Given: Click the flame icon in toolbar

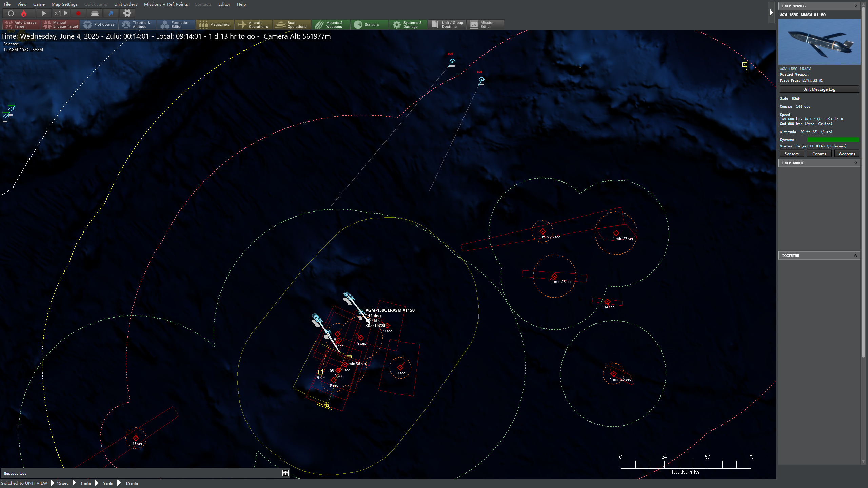Looking at the screenshot, I should 23,13.
